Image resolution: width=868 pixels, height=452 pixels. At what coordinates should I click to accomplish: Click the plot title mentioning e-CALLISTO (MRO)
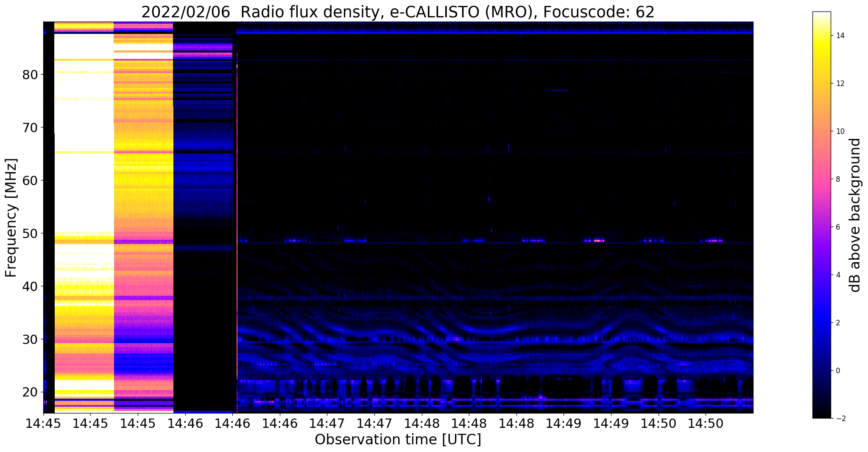[398, 12]
